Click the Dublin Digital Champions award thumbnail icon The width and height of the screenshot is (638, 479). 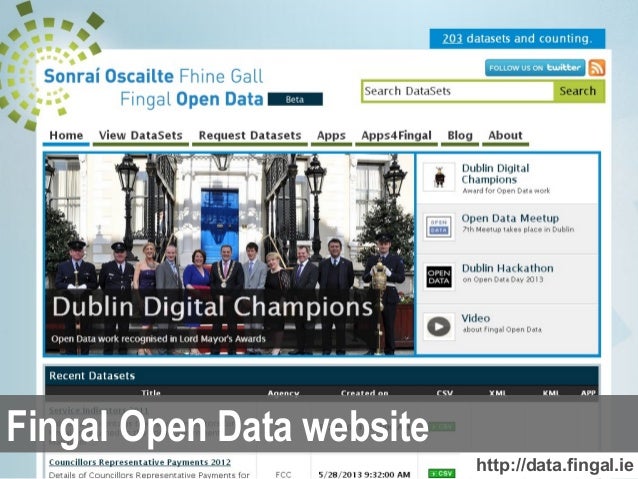pyautogui.click(x=439, y=177)
